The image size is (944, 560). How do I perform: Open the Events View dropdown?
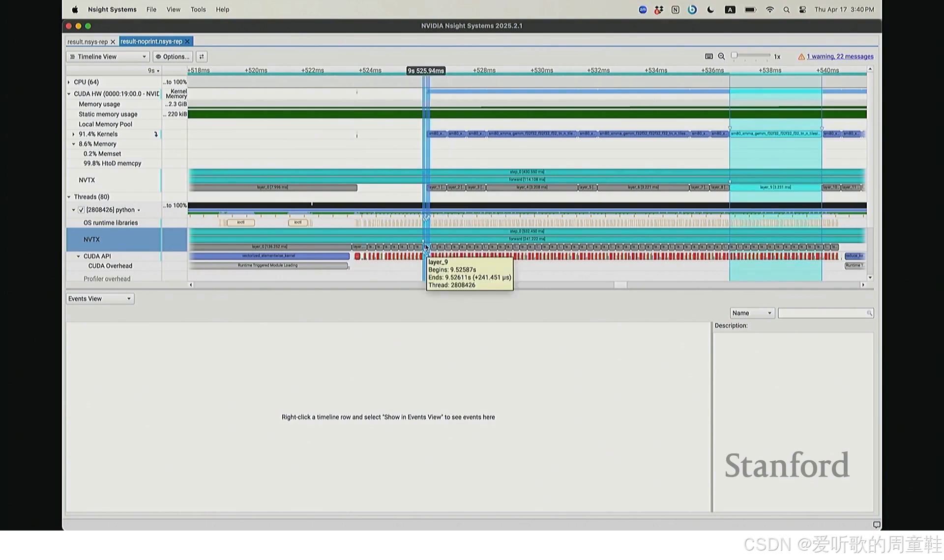pos(100,299)
